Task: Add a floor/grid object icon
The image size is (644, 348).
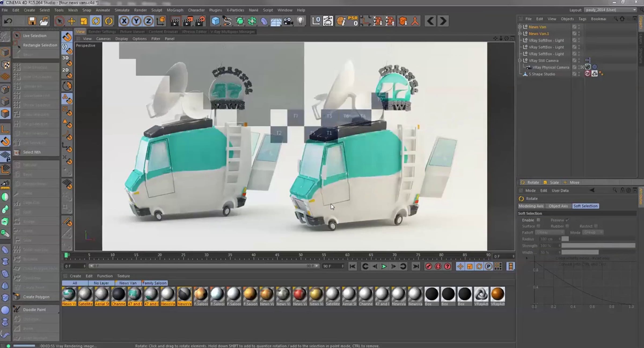Action: pos(276,21)
